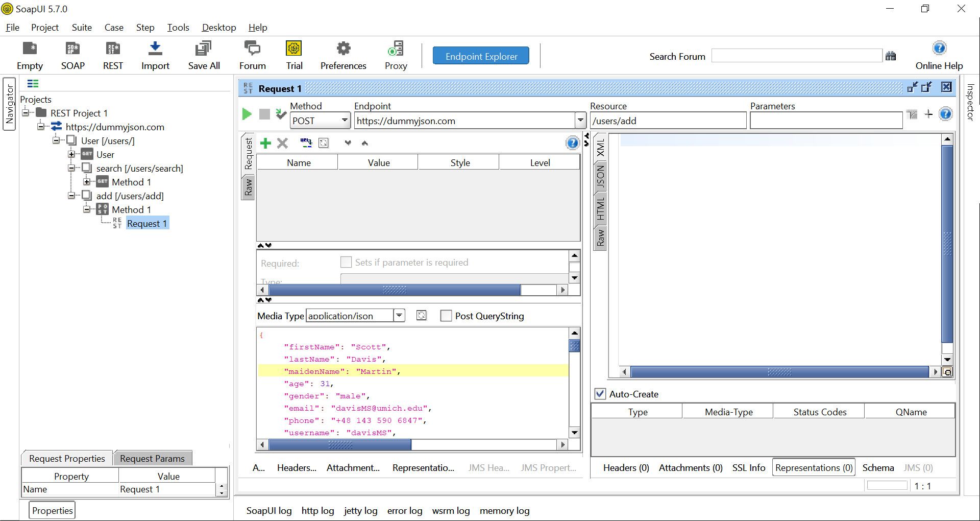Click the Trial toolbar icon
This screenshot has height=521, width=980.
click(293, 49)
